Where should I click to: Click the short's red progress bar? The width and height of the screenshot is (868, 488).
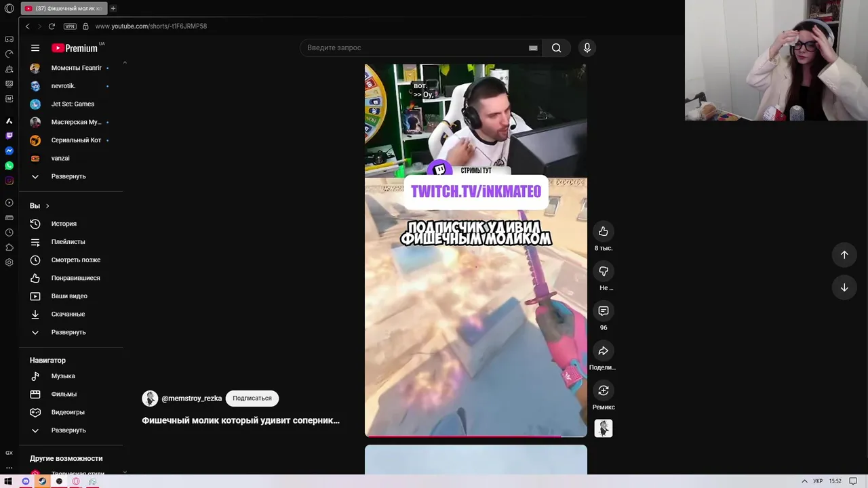click(476, 436)
